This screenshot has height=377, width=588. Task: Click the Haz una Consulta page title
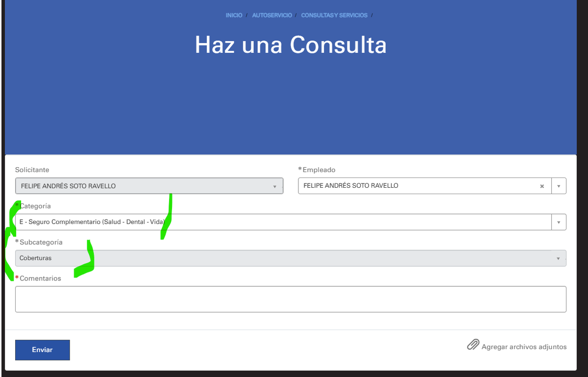tap(291, 45)
